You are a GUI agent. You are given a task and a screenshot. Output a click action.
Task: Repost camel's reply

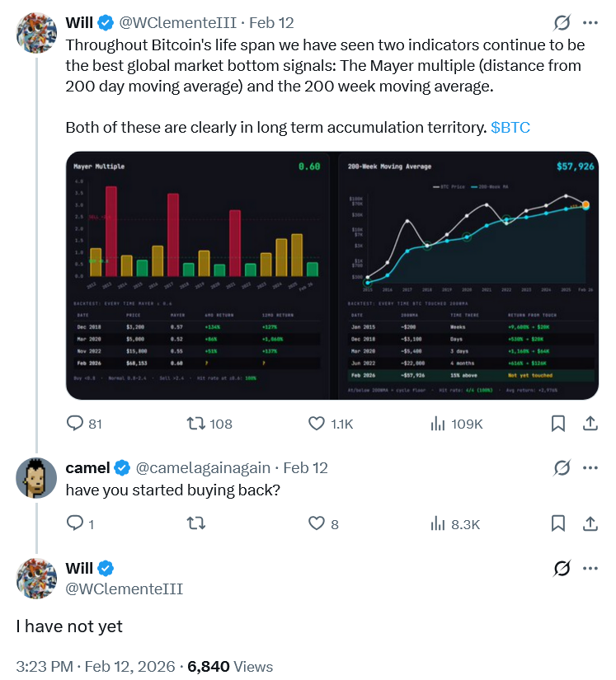[x=196, y=523]
